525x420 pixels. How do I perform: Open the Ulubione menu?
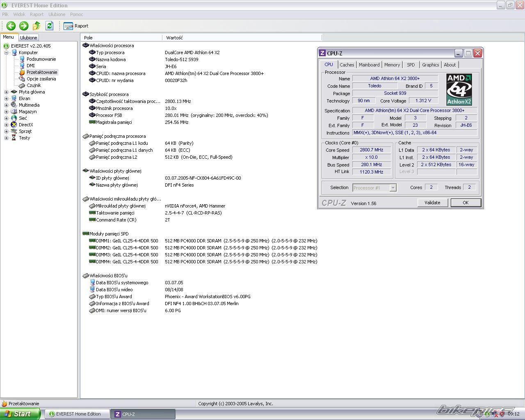(x=57, y=14)
